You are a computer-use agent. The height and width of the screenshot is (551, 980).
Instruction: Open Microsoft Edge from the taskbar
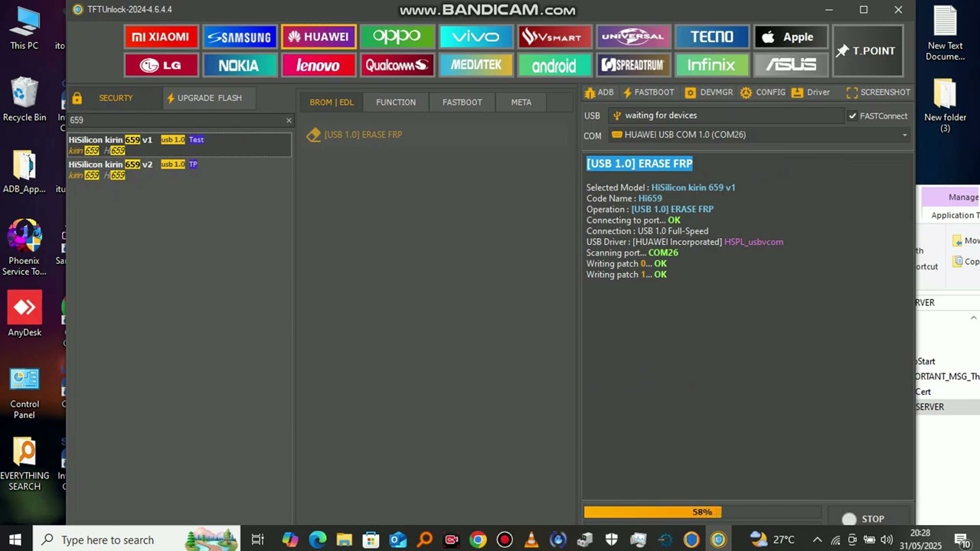tap(317, 540)
